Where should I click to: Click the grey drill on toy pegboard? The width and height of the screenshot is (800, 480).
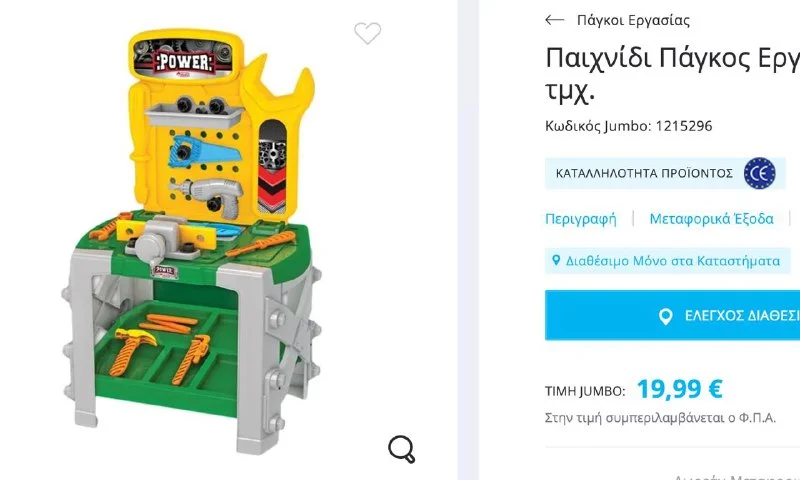coord(209,196)
